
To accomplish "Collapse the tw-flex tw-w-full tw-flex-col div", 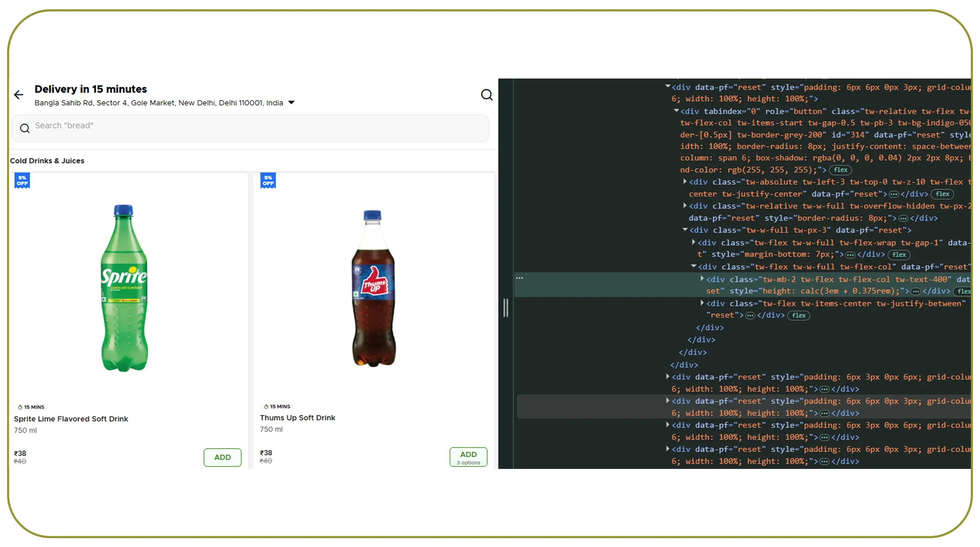I will pyautogui.click(x=693, y=266).
